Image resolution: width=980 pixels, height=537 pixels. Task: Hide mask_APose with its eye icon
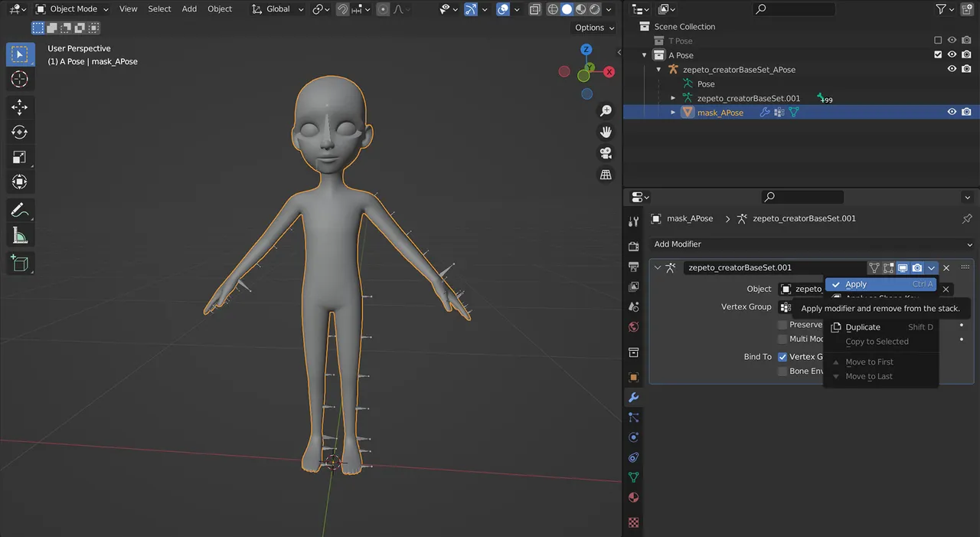point(952,112)
